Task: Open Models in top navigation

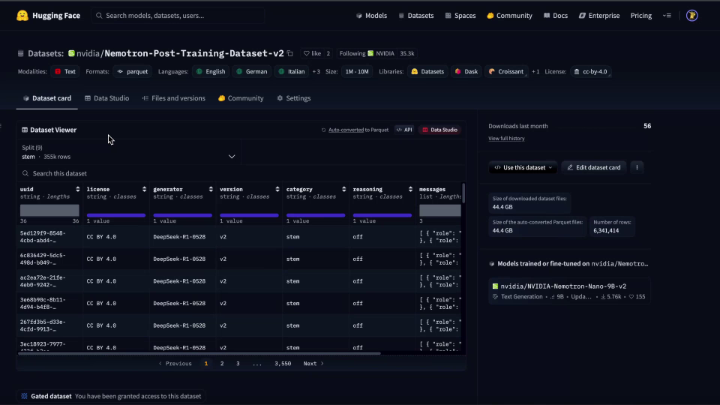Action: 371,16
